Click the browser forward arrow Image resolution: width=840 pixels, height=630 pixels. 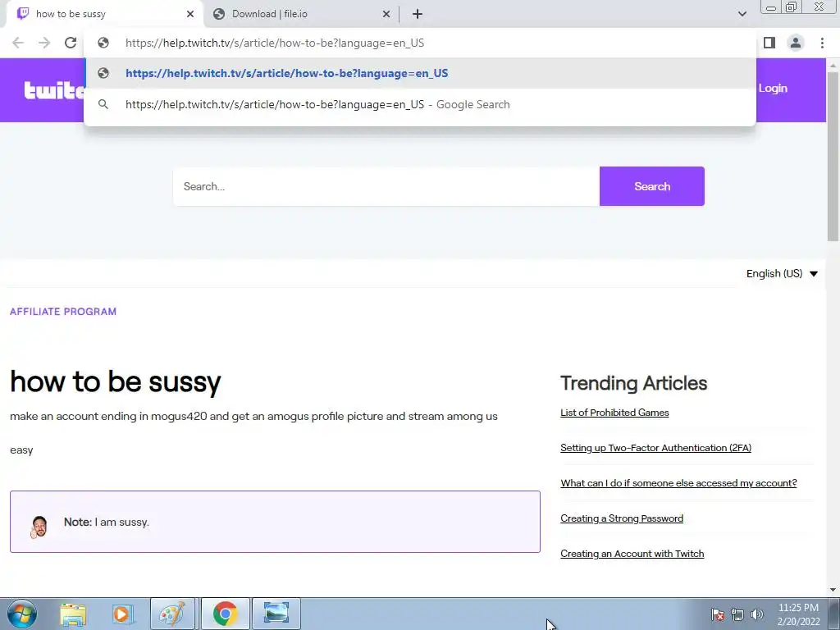(x=44, y=43)
